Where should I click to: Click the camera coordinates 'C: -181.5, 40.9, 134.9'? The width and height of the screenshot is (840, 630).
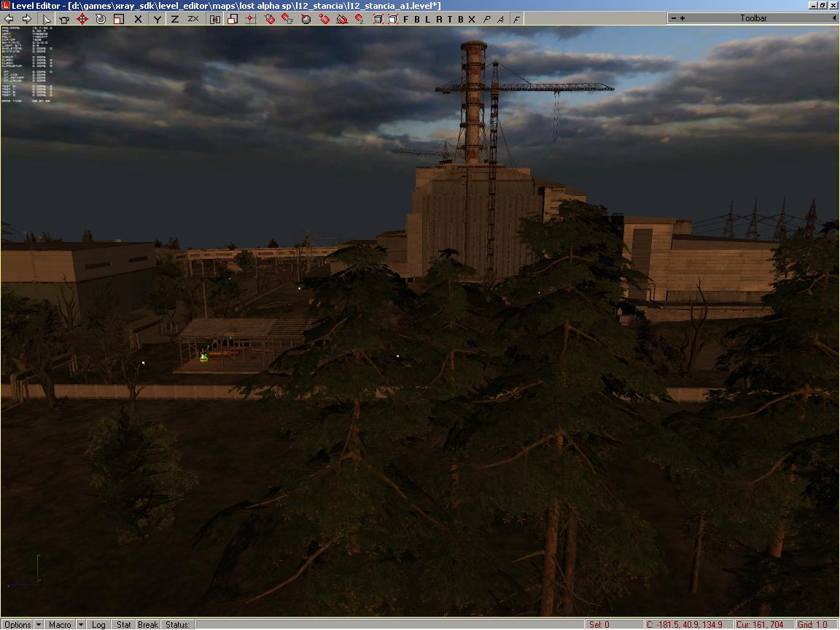tap(684, 625)
